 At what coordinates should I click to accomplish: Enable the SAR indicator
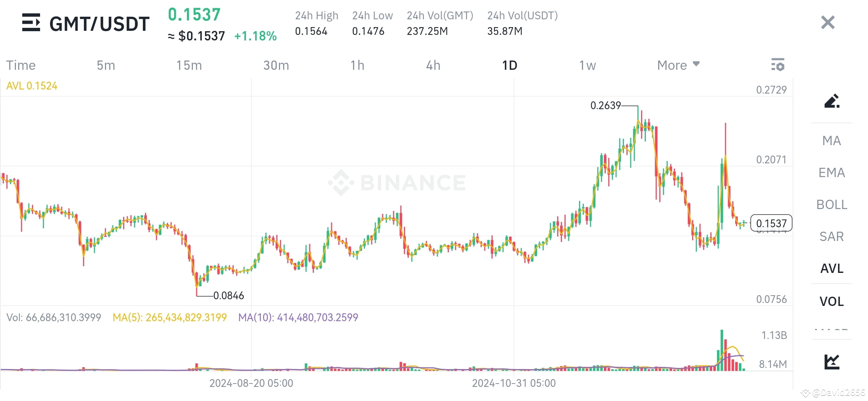coord(832,236)
